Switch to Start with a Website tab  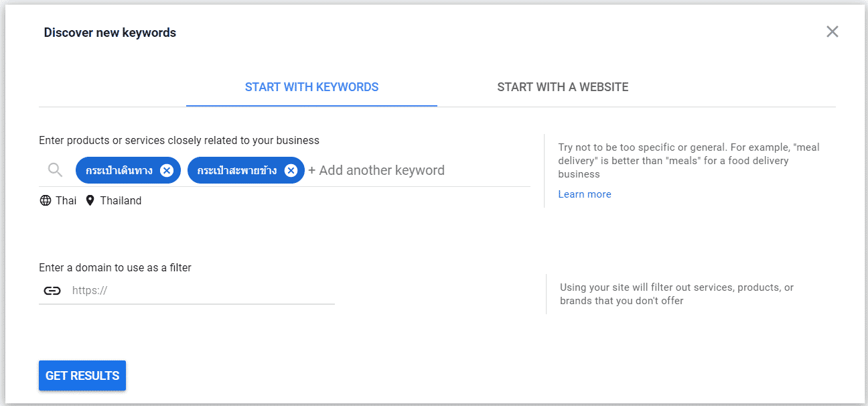coord(563,87)
